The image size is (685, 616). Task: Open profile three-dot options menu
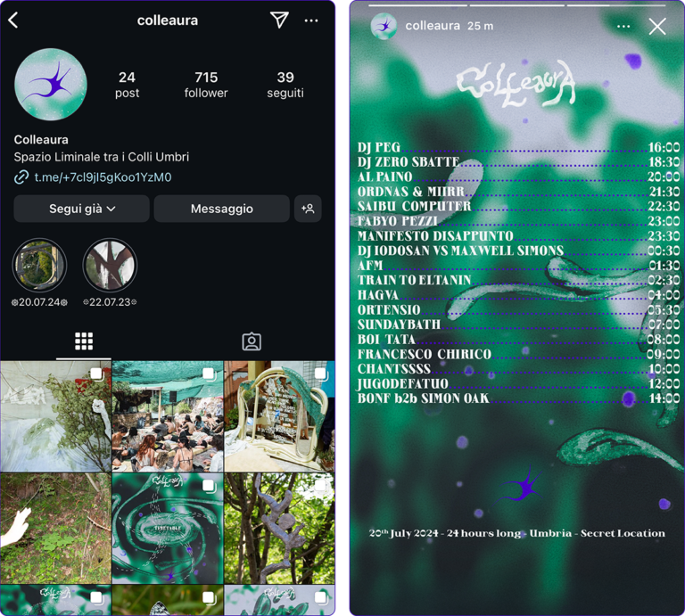pyautogui.click(x=311, y=21)
